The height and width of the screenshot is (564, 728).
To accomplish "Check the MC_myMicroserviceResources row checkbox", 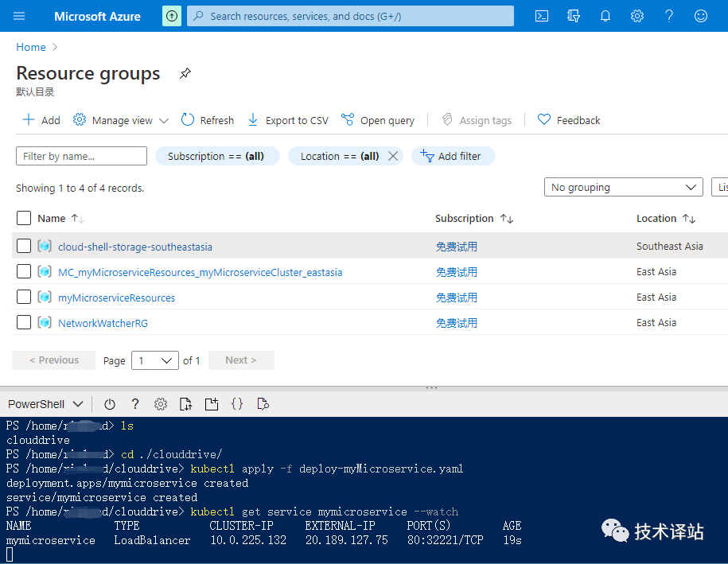I will point(24,271).
